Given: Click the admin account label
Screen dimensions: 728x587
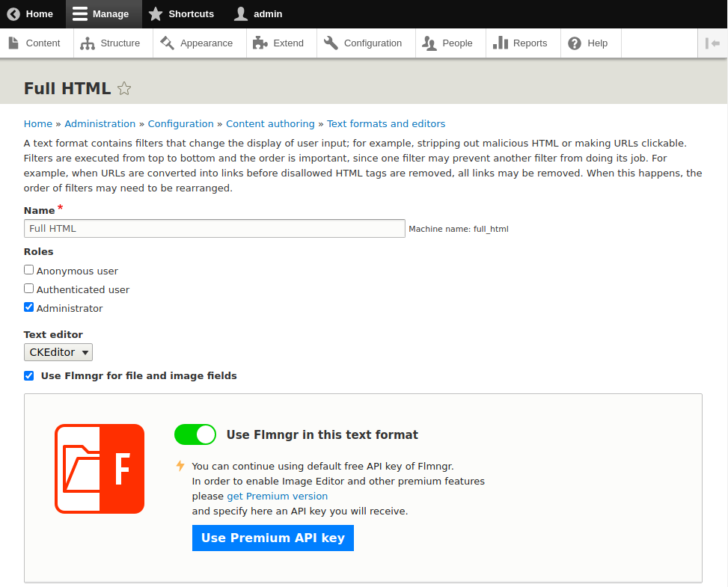Looking at the screenshot, I should tap(268, 14).
